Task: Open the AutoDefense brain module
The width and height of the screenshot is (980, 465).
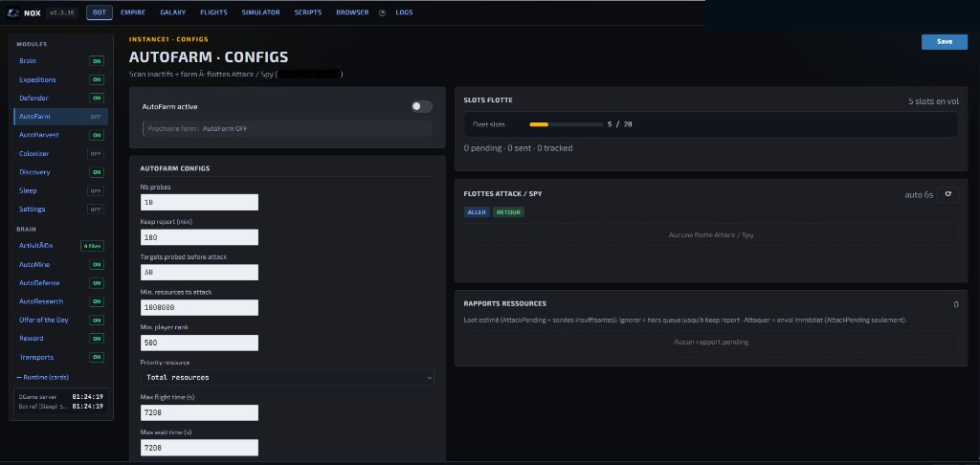Action: pyautogui.click(x=60, y=283)
